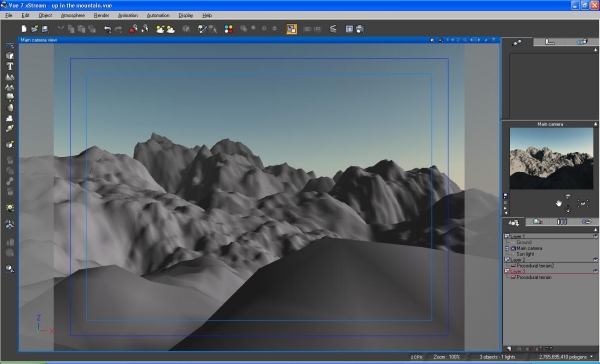Toggle the Layer 2 state icon at right
Viewport: 600px width, 364px height.
(595, 260)
